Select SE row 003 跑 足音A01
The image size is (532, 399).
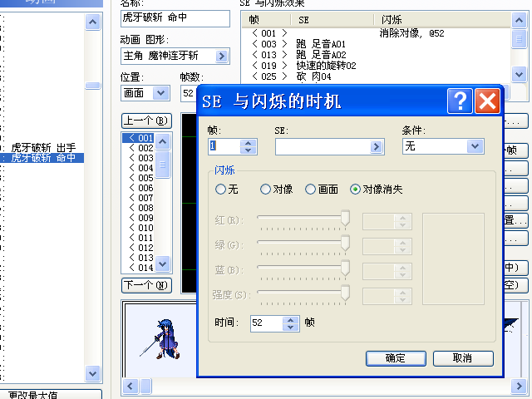pyautogui.click(x=376, y=44)
